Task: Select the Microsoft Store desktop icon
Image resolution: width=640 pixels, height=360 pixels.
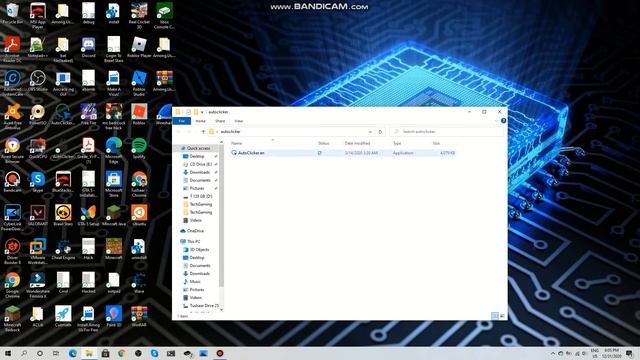Action: click(113, 184)
